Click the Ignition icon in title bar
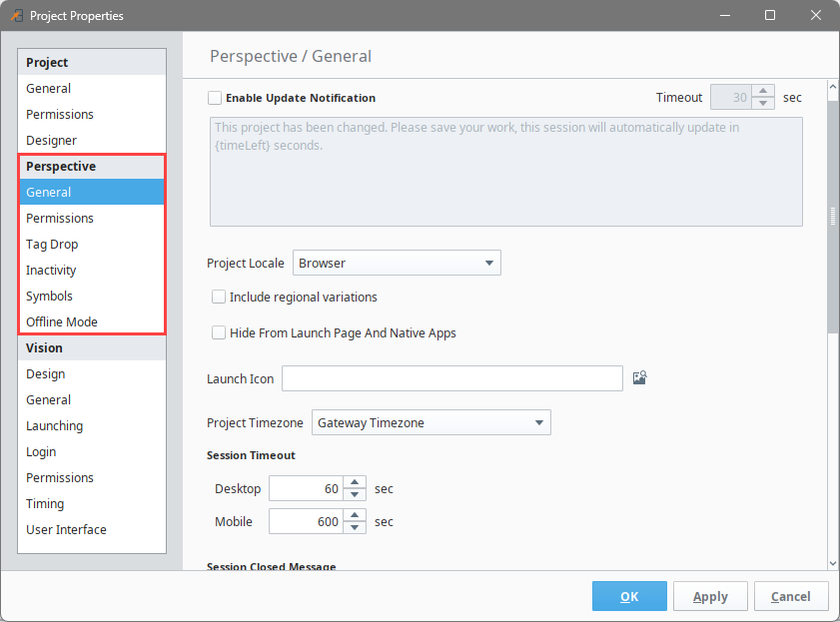The image size is (840, 622). point(17,16)
